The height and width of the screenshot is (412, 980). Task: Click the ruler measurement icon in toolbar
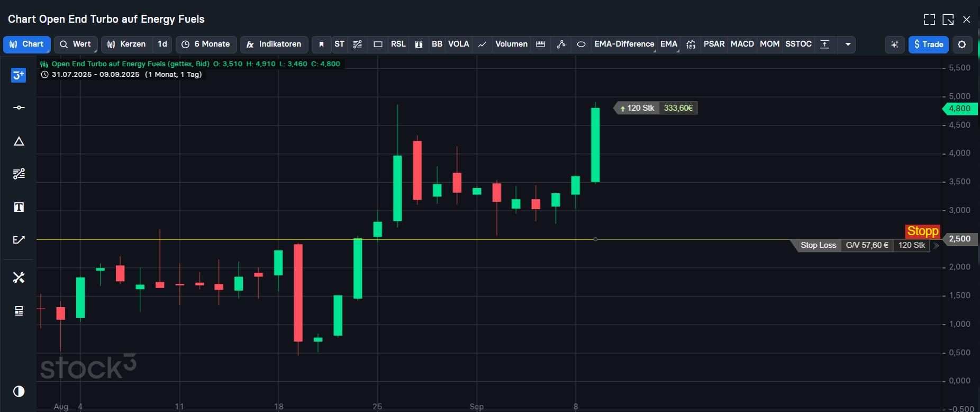[x=540, y=44]
